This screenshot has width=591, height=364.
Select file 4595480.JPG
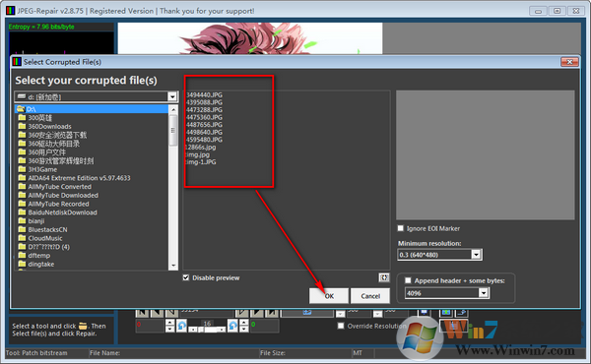(204, 140)
